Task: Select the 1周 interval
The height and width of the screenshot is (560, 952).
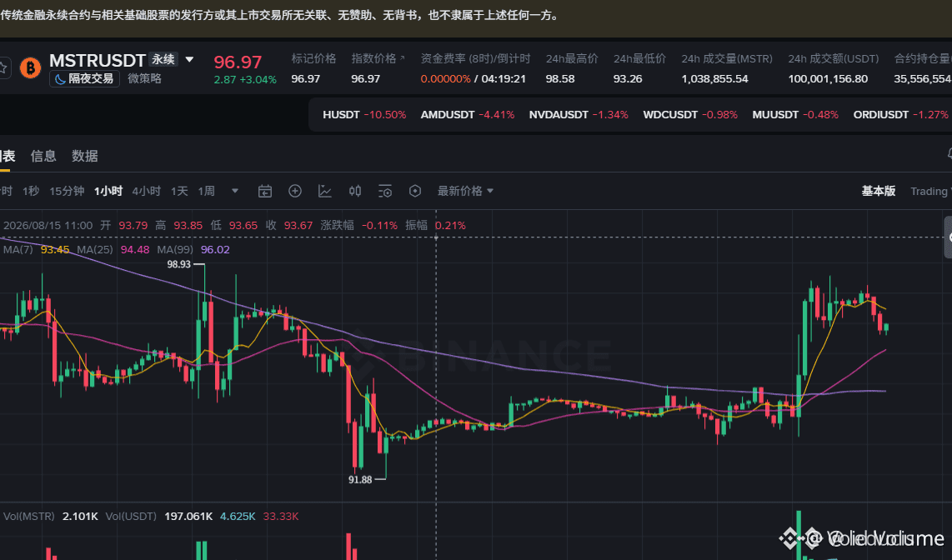Action: (207, 191)
